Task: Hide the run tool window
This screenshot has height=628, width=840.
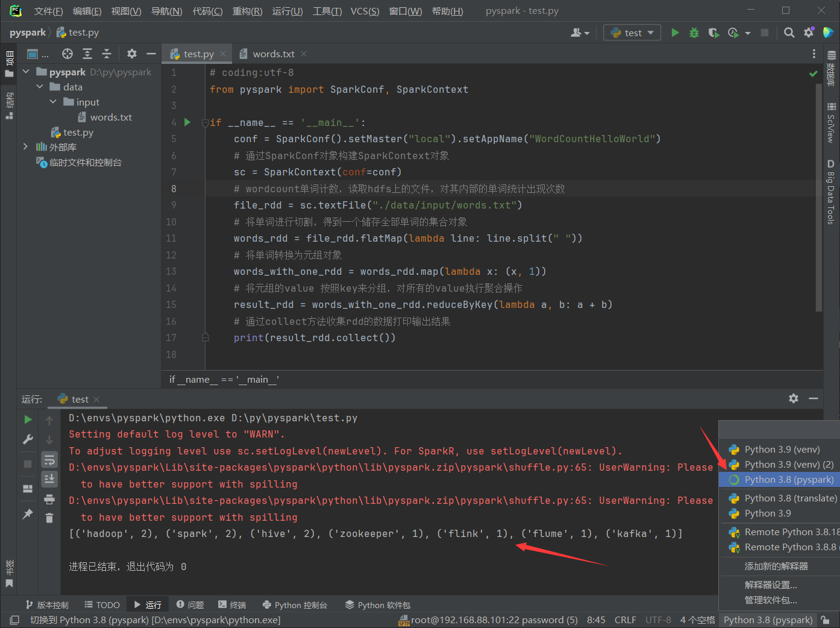Action: tap(813, 398)
